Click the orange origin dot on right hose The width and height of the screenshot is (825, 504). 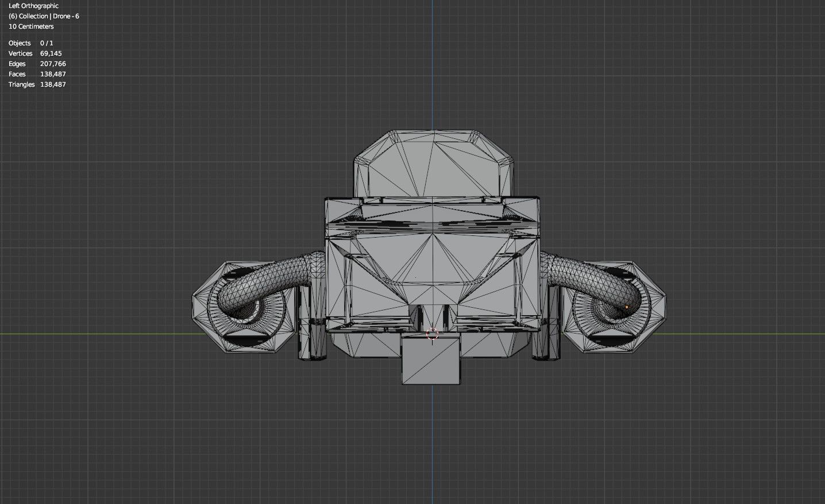[x=627, y=308]
